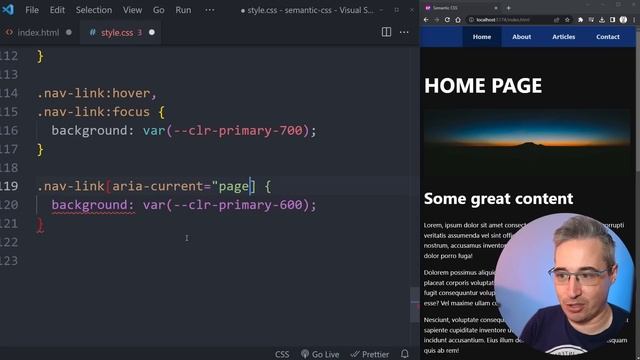Bookmark this page with the star

[567, 20]
